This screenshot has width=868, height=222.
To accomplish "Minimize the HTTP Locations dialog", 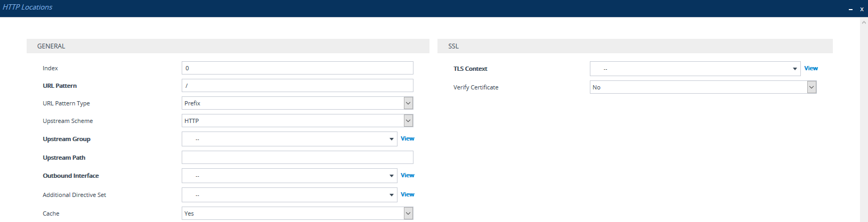I will pyautogui.click(x=850, y=9).
